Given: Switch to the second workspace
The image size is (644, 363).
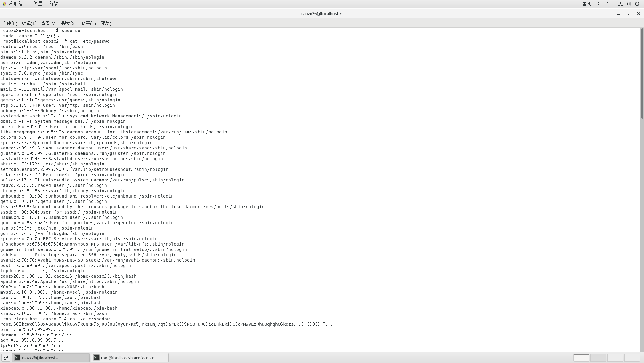Looking at the screenshot, I should [598, 358].
